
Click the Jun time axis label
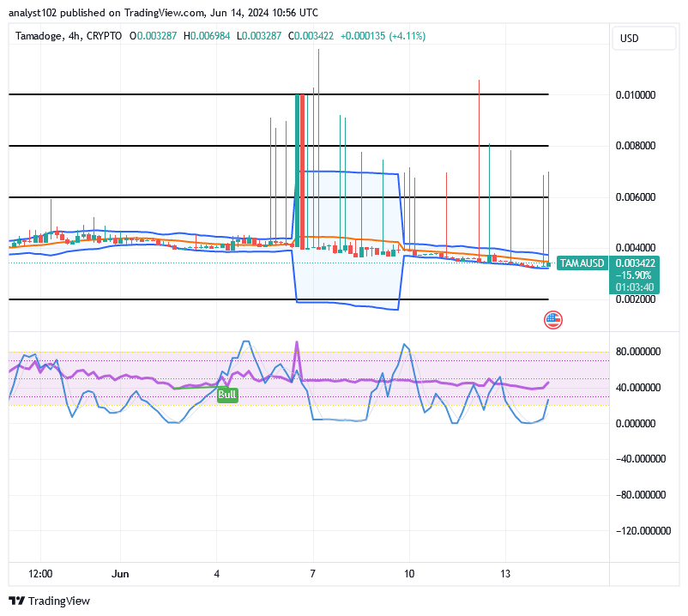[120, 574]
